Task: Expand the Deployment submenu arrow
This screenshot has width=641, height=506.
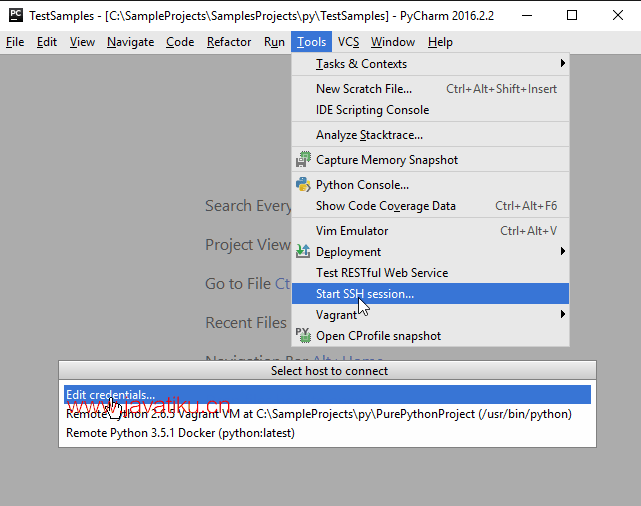Action: coord(563,251)
